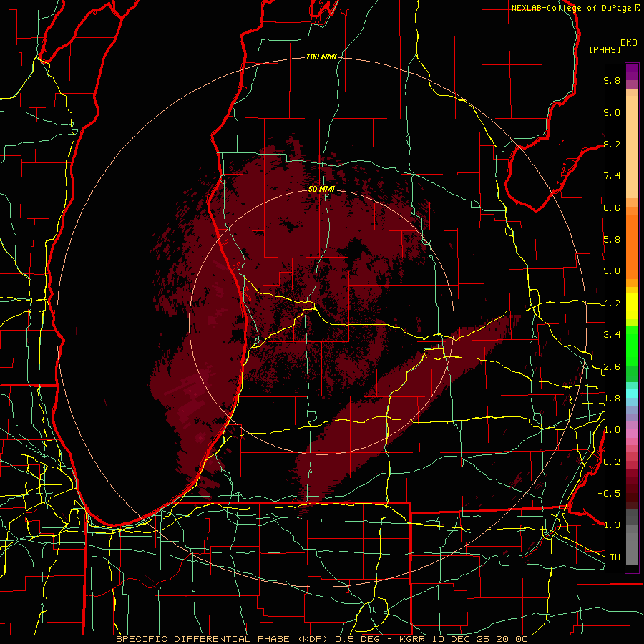Click the 9.0 value on the color scale
Viewport: 644px width, 644px height.
[612, 113]
